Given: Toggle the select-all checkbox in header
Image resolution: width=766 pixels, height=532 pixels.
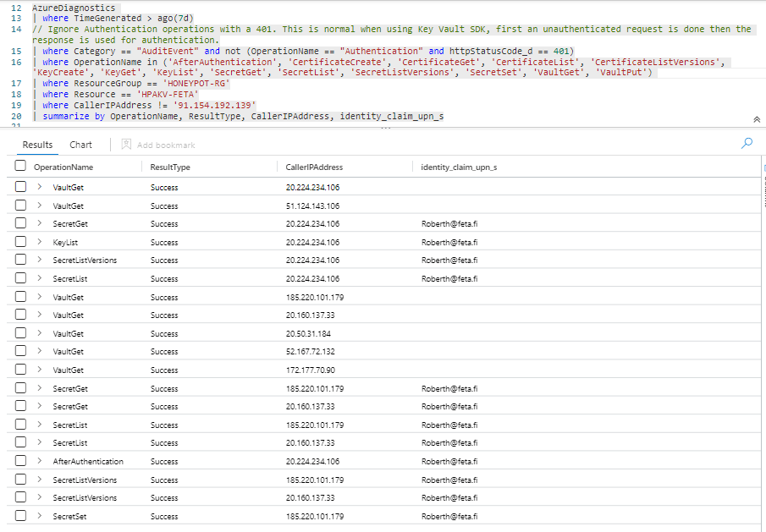Looking at the screenshot, I should point(21,167).
